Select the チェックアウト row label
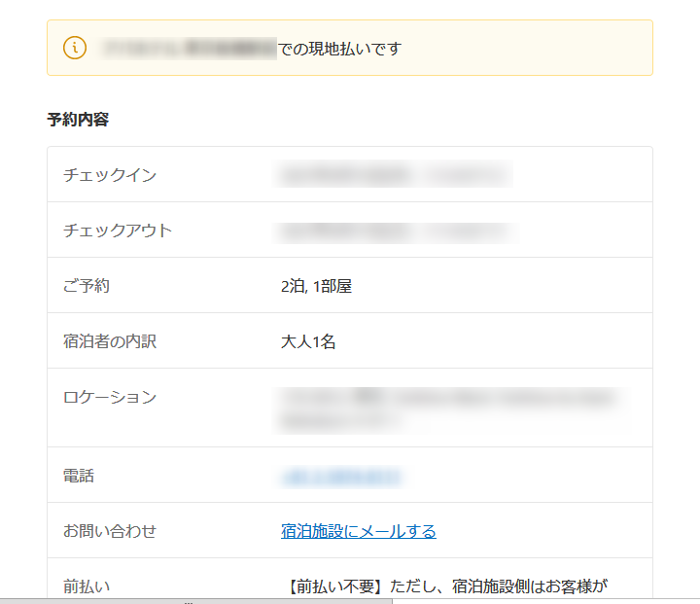The height and width of the screenshot is (604, 700). [118, 231]
